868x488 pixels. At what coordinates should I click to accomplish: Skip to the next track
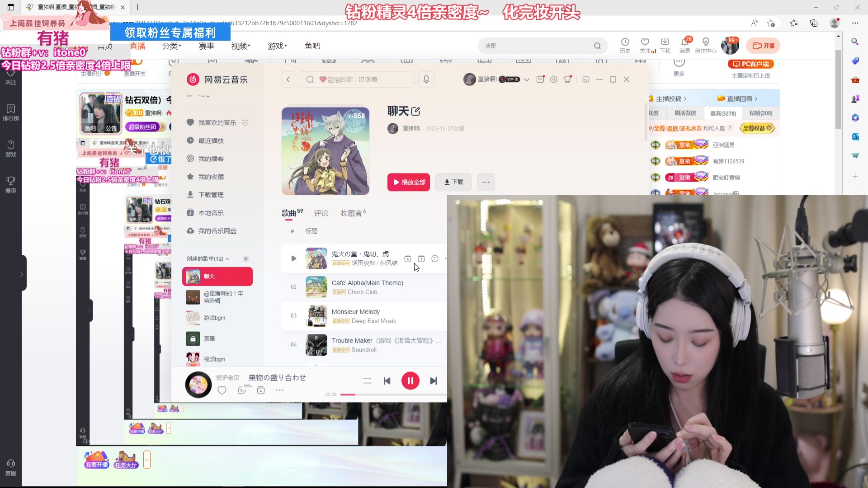[434, 381]
